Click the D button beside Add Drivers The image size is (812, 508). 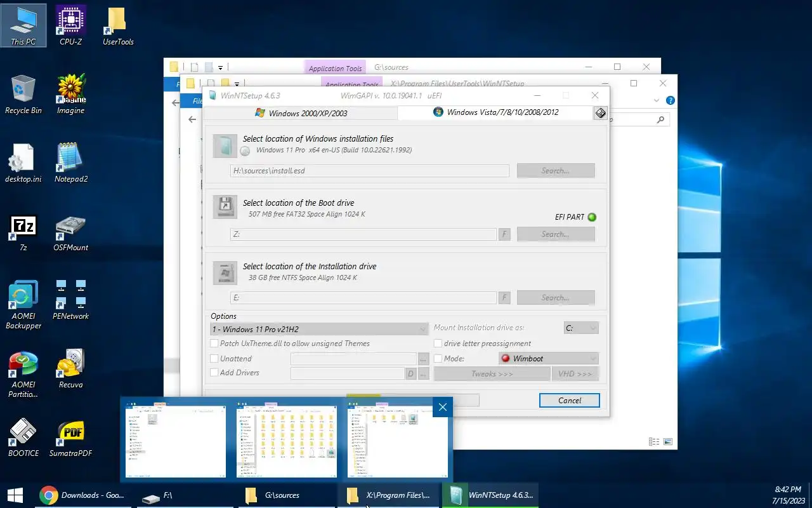pyautogui.click(x=410, y=373)
